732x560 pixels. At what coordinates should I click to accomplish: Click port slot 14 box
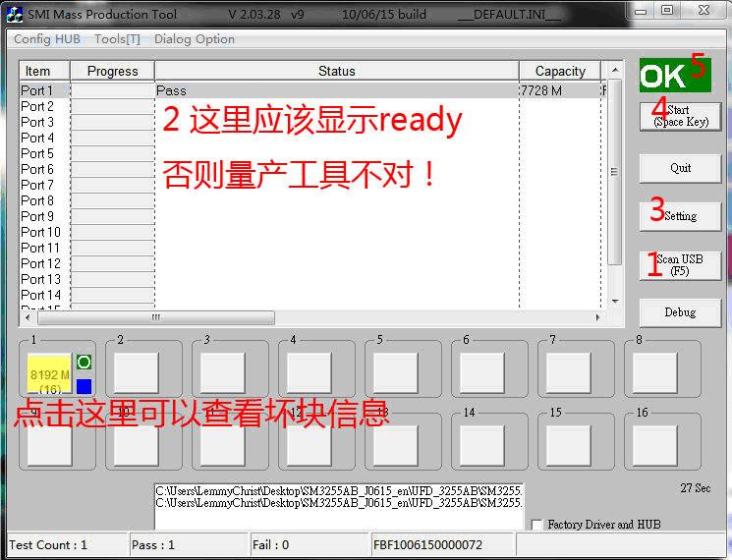[482, 445]
